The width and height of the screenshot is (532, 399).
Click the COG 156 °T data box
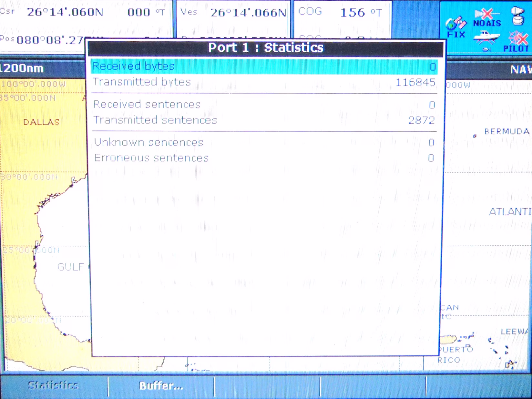[343, 19]
